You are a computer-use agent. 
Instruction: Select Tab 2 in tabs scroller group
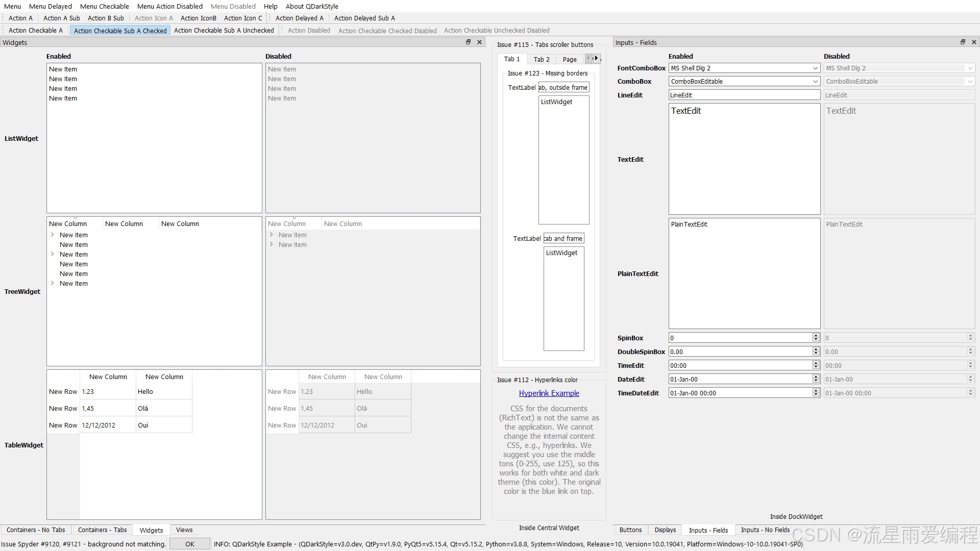[x=541, y=60]
